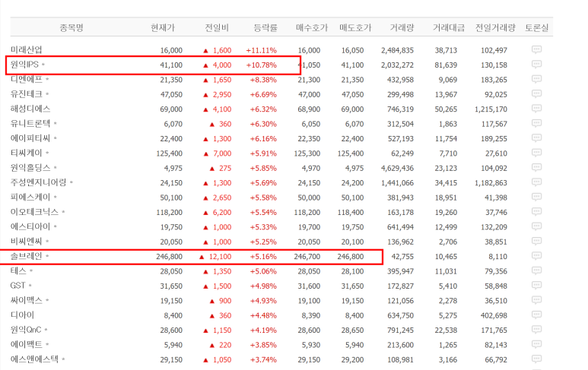The height and width of the screenshot is (370, 588).
Task: Click the 현재가 column header
Action: (x=163, y=27)
